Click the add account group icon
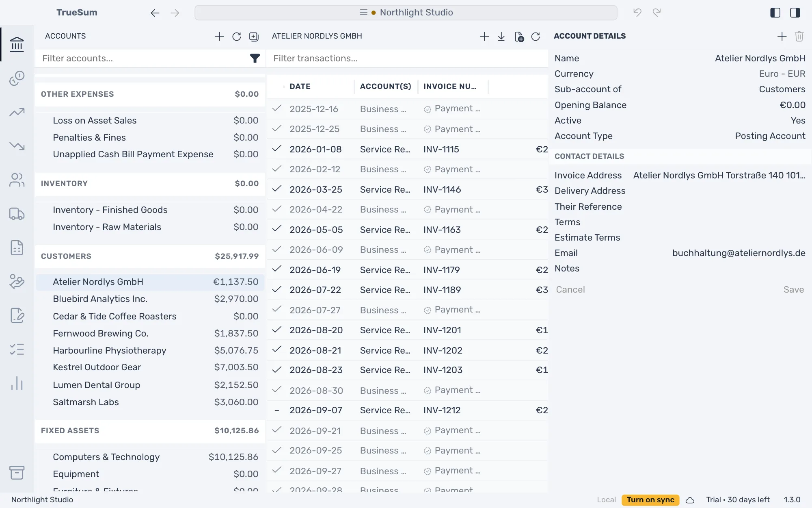Viewport: 812px width, 508px height. [254, 37]
